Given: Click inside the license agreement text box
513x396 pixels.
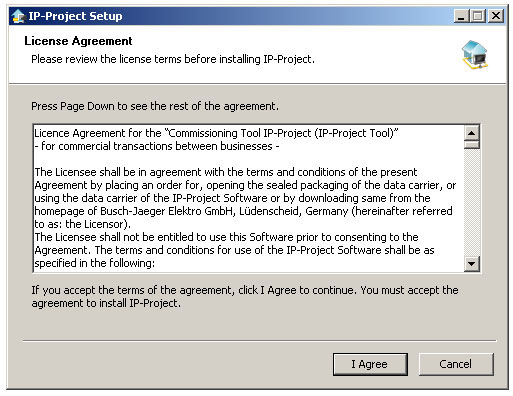Looking at the screenshot, I should tap(249, 199).
